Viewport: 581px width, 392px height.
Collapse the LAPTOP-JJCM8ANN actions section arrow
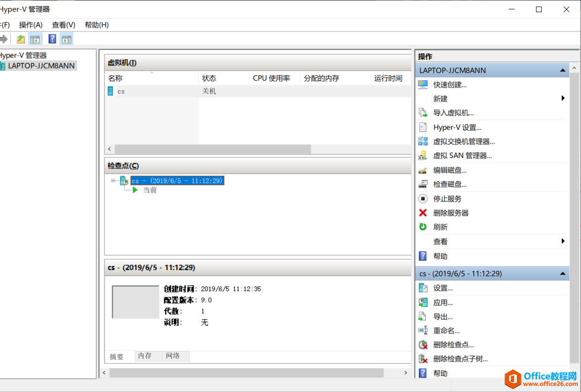point(563,70)
